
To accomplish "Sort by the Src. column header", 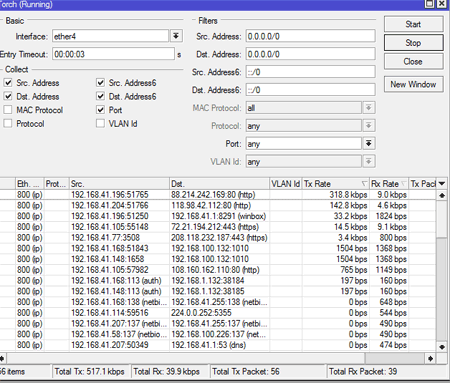I will [x=119, y=184].
